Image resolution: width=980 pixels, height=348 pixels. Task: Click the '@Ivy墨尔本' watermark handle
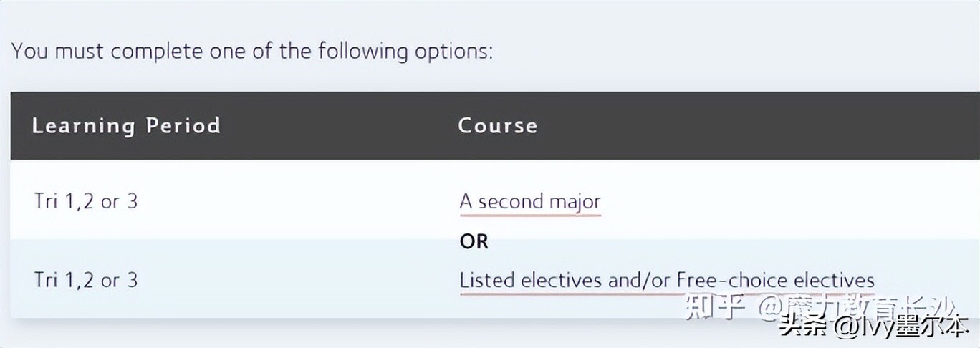click(x=899, y=327)
